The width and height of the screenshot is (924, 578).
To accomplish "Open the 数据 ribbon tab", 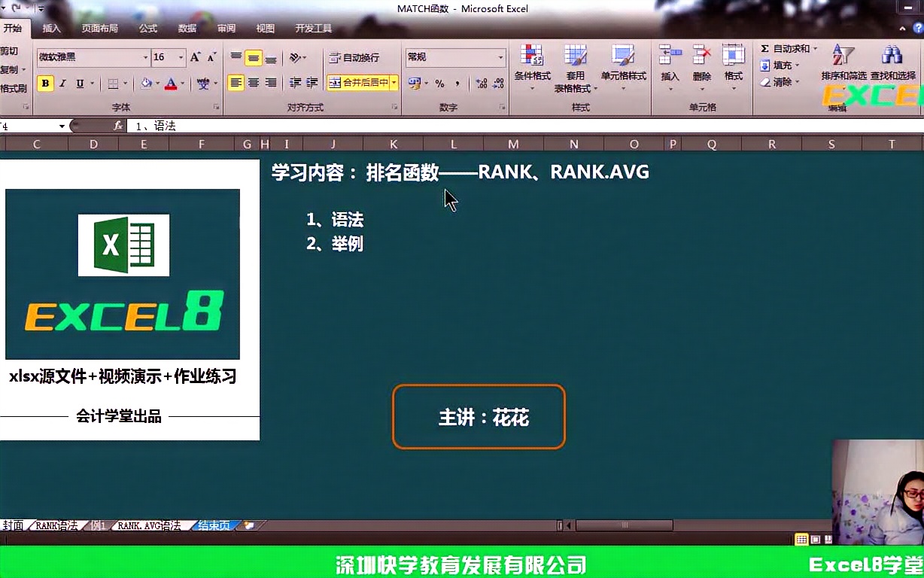I will tap(186, 29).
